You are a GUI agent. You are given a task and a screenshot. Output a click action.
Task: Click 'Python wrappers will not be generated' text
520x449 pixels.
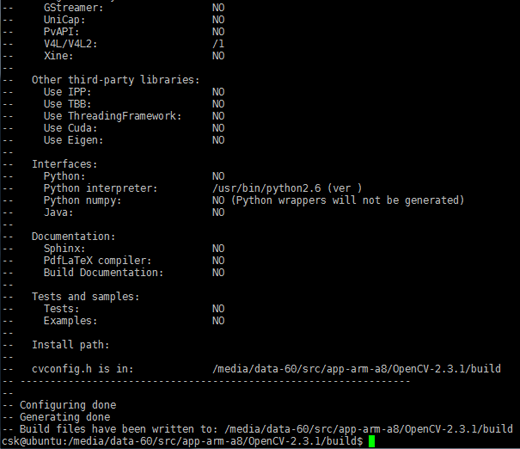pos(348,201)
